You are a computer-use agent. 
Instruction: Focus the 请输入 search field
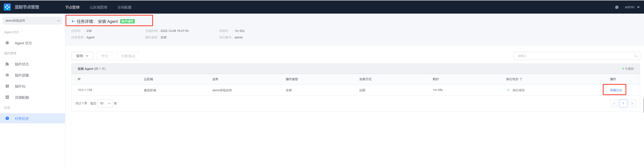(x=572, y=56)
